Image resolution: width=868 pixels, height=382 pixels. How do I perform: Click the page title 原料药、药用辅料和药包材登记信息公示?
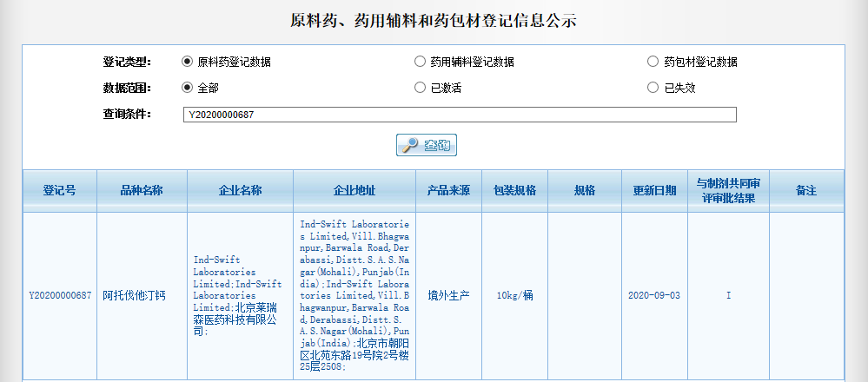point(434,21)
